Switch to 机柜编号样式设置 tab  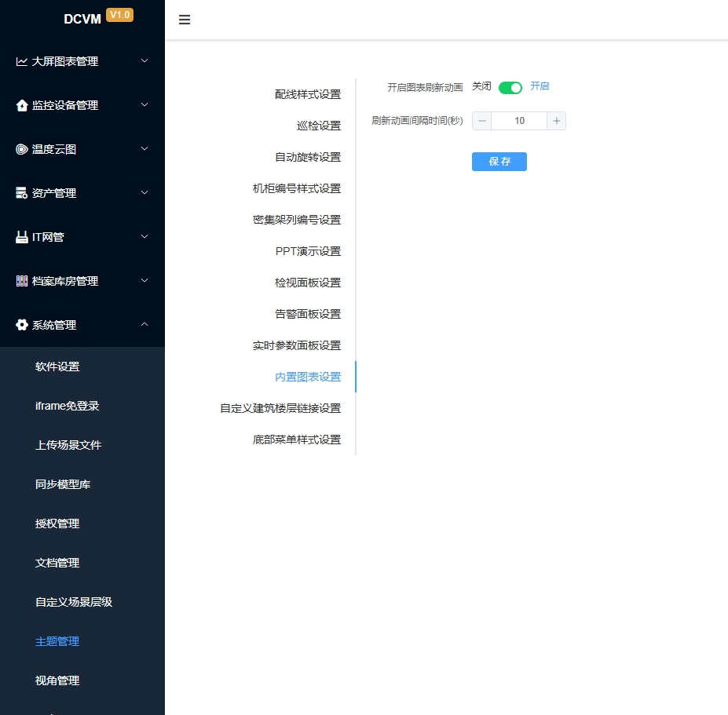click(x=297, y=188)
